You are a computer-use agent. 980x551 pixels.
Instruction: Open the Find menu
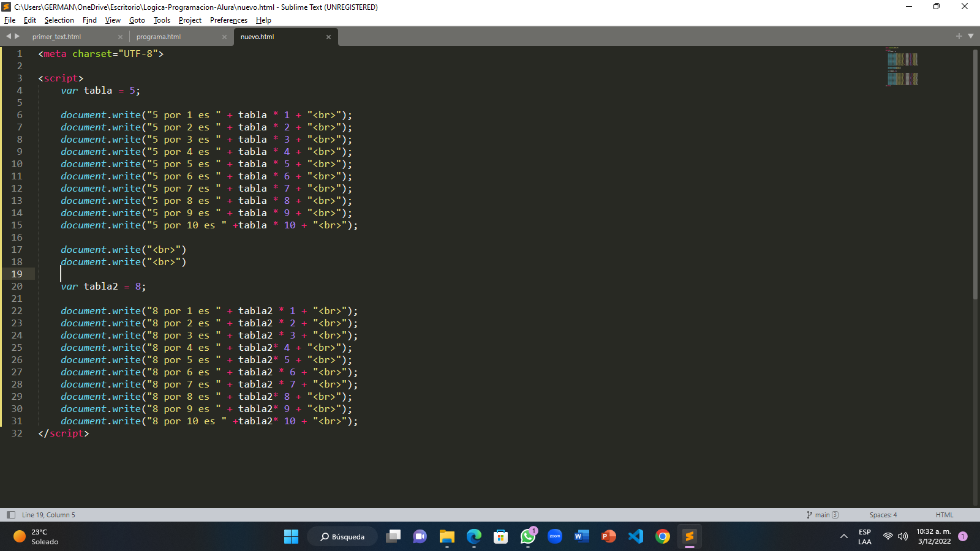[89, 20]
